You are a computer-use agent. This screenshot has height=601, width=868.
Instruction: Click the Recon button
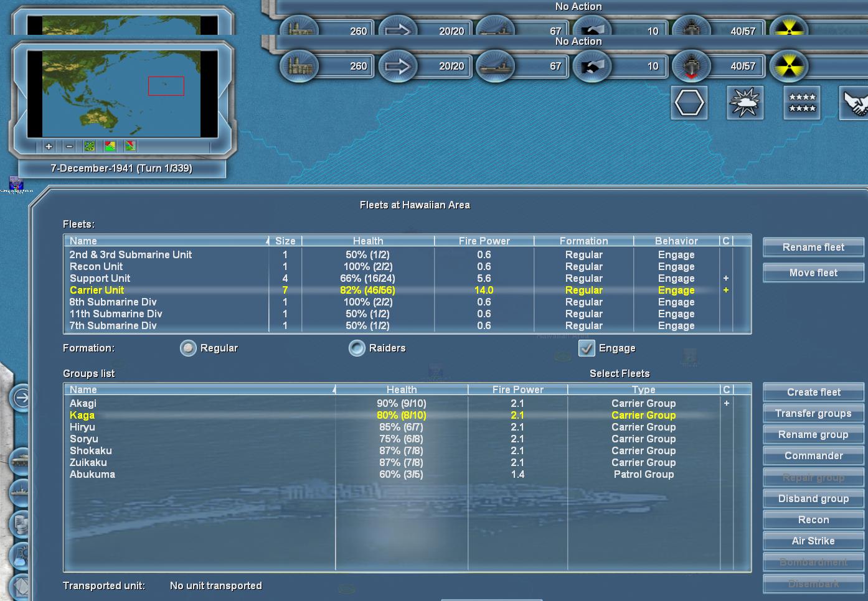click(813, 520)
